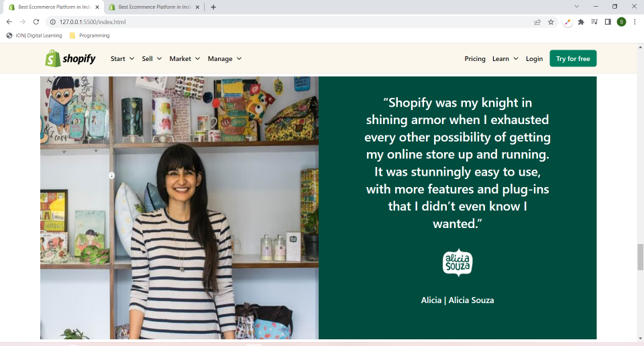Open the media control icon in toolbar
Screen dimensions: 644x346
pos(594,22)
